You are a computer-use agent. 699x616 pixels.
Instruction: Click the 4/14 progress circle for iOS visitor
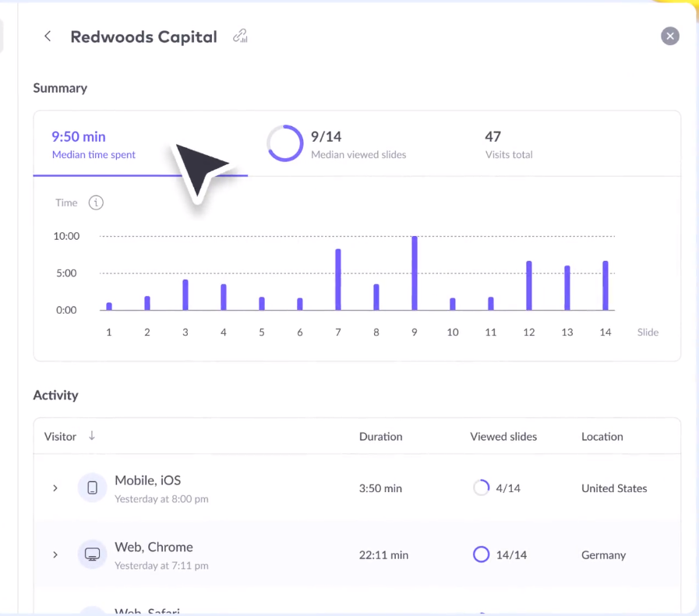[481, 488]
